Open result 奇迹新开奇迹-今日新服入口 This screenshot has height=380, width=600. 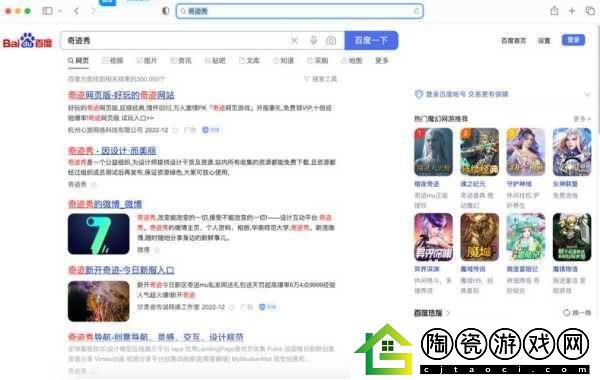(121, 270)
